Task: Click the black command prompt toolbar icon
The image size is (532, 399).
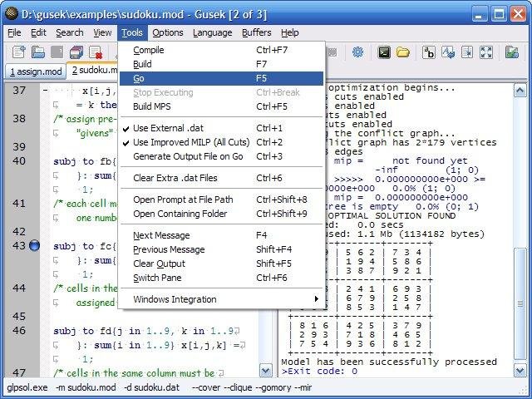Action: click(x=384, y=52)
